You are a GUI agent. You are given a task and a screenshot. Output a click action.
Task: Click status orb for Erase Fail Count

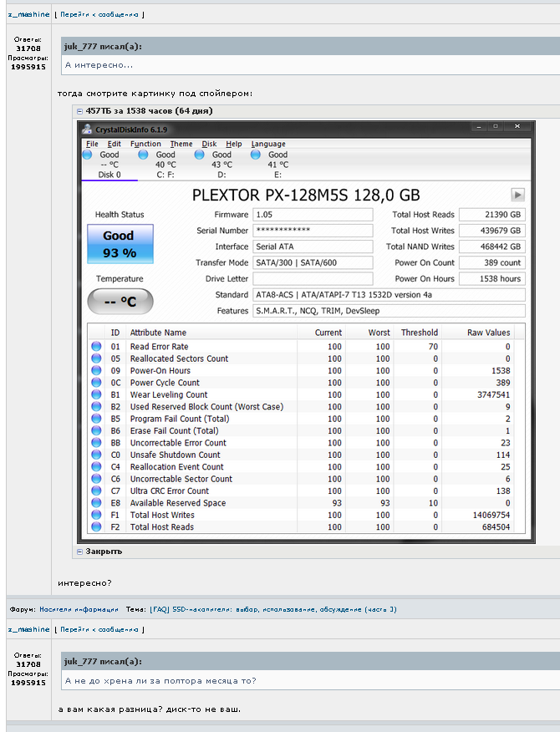96,430
